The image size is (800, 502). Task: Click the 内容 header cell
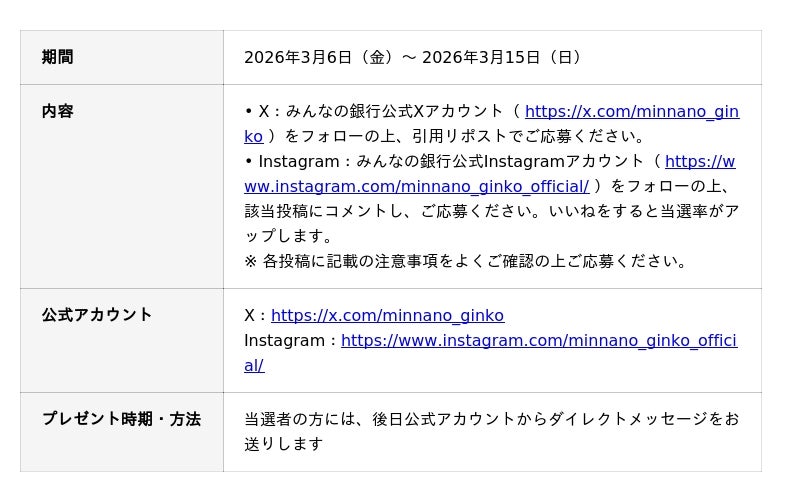coord(58,112)
